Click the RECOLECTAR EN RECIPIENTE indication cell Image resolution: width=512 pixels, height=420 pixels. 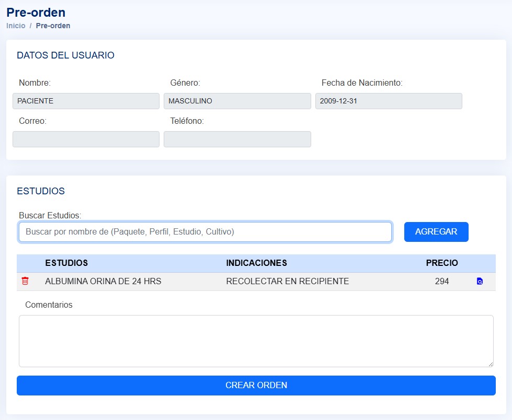pyautogui.click(x=287, y=281)
